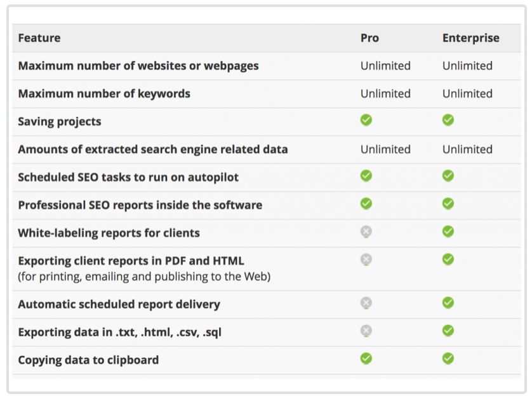The width and height of the screenshot is (532, 401).
Task: Click Pro checkmark for Copying data to clipboard
Action: click(366, 358)
